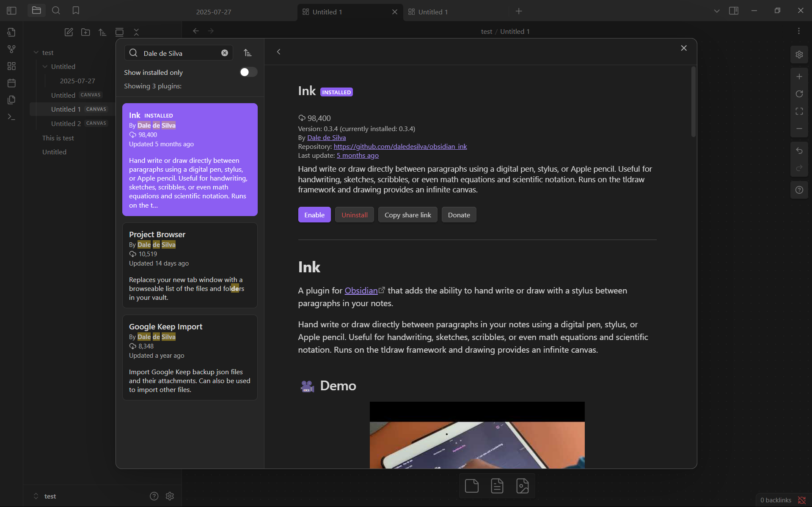
Task: Create a new note icon
Action: coord(69,32)
